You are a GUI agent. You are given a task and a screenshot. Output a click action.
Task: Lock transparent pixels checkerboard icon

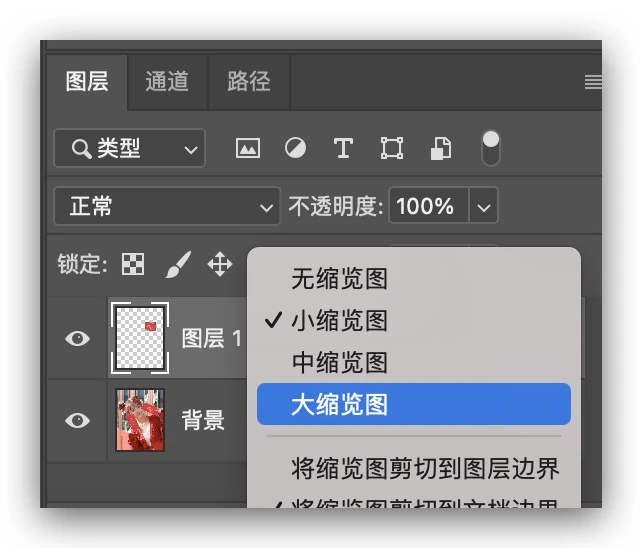133,264
